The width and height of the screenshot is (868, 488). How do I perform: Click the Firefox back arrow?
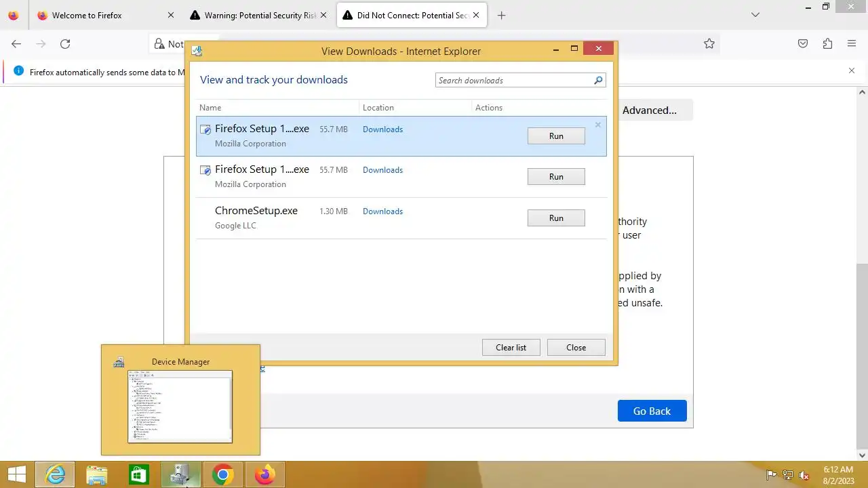click(16, 43)
